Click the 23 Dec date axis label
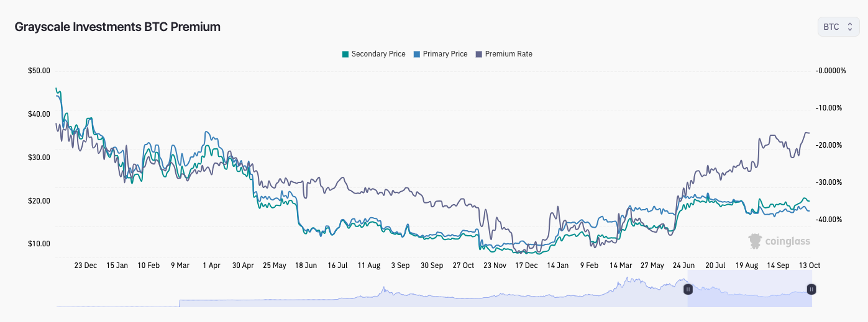Viewport: 868px width, 322px height. (86, 266)
